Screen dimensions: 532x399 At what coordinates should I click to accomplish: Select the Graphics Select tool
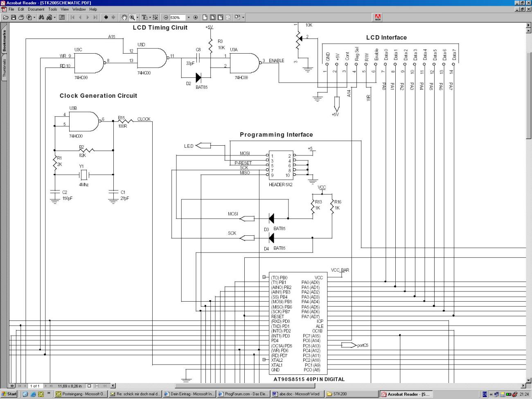coord(156,17)
